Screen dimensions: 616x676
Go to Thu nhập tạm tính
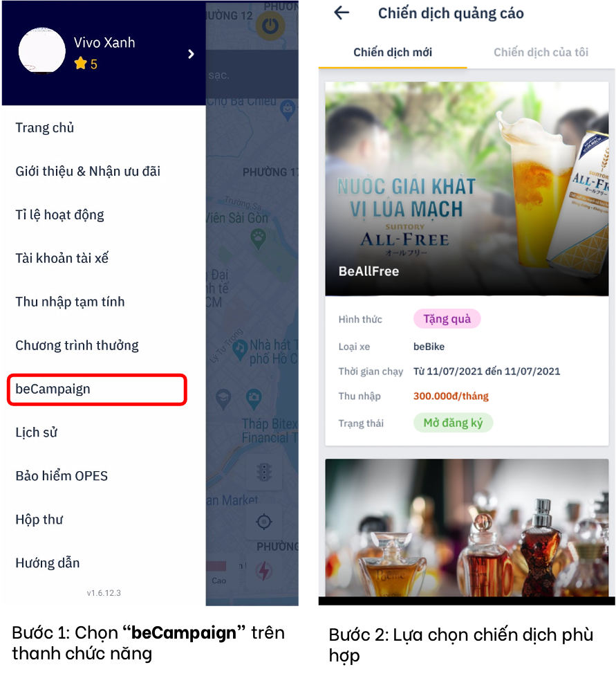click(71, 302)
